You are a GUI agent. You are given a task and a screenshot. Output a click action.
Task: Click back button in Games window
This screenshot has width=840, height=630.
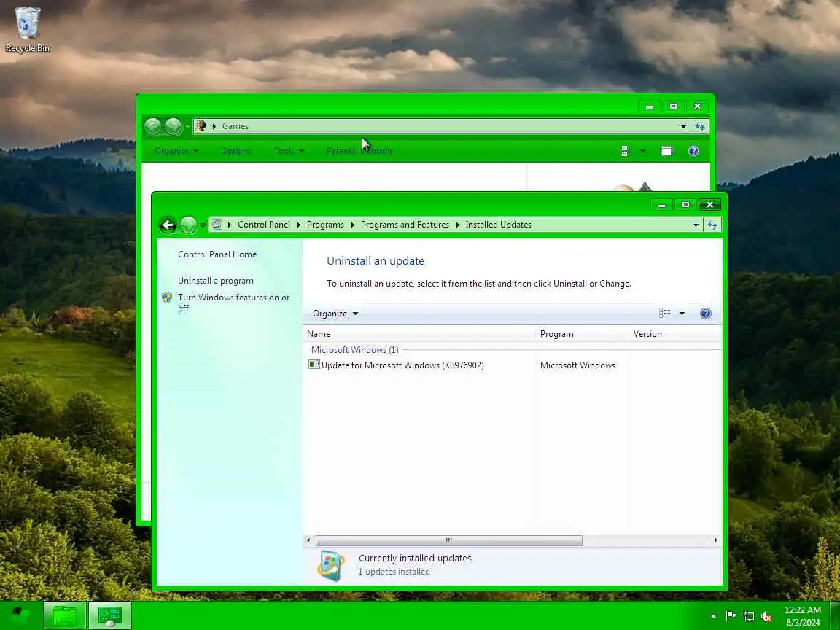(x=152, y=126)
